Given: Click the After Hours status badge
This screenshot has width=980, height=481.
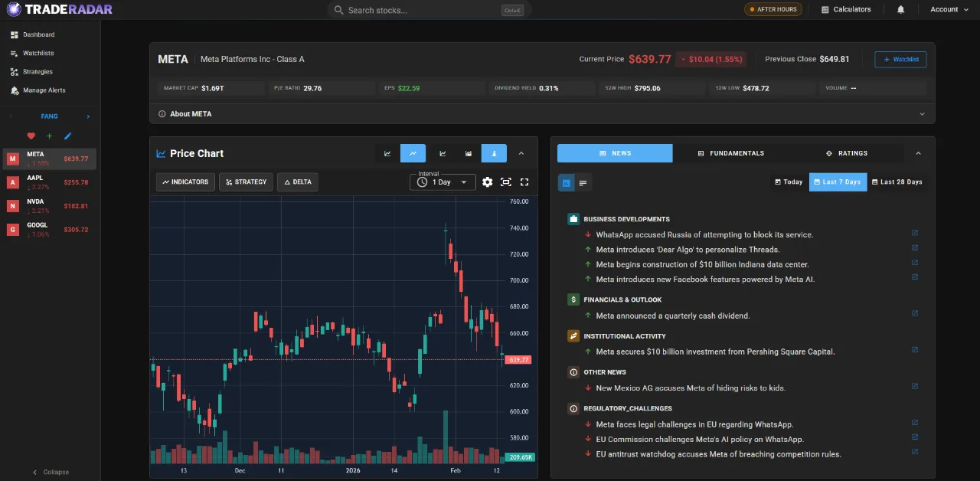Looking at the screenshot, I should pyautogui.click(x=773, y=9).
